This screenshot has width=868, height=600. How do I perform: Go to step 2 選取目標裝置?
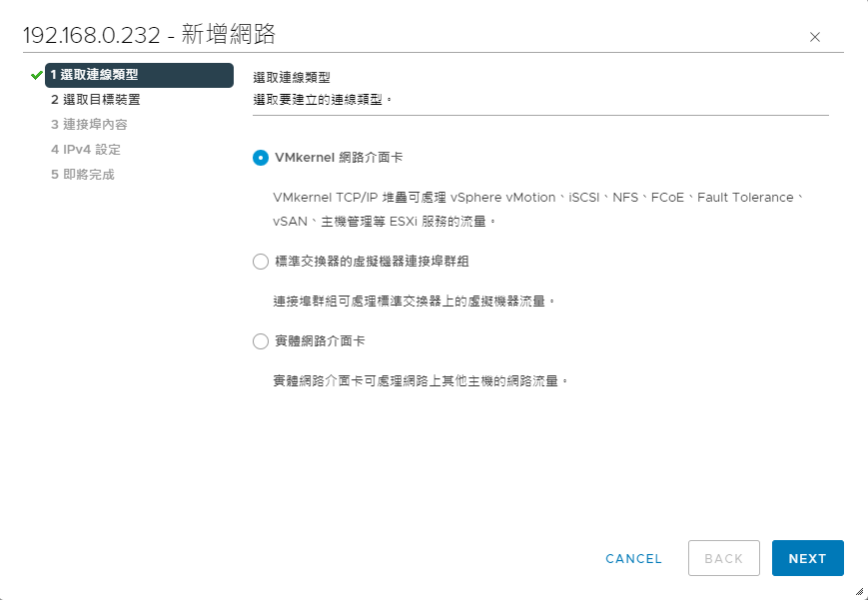[95, 100]
